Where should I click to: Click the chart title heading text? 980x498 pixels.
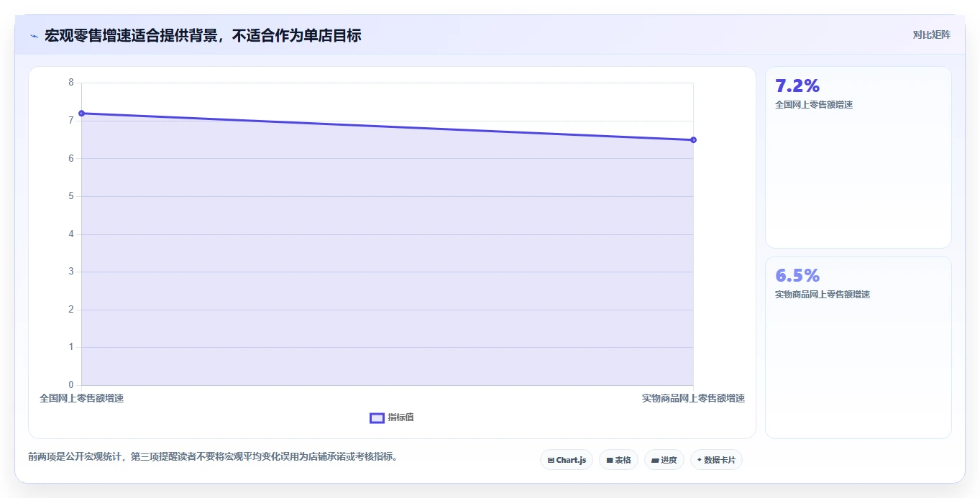203,35
